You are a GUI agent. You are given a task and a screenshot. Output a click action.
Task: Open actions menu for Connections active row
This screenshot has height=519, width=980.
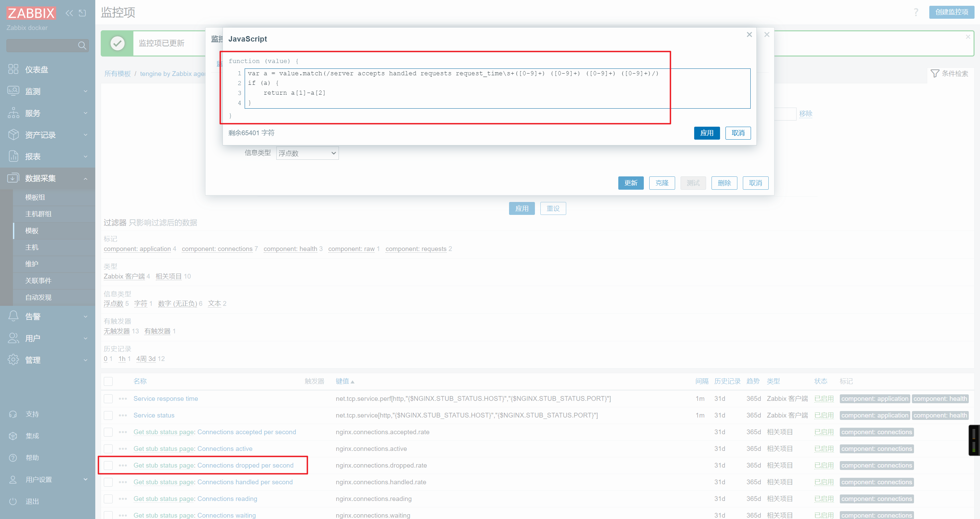coord(122,449)
